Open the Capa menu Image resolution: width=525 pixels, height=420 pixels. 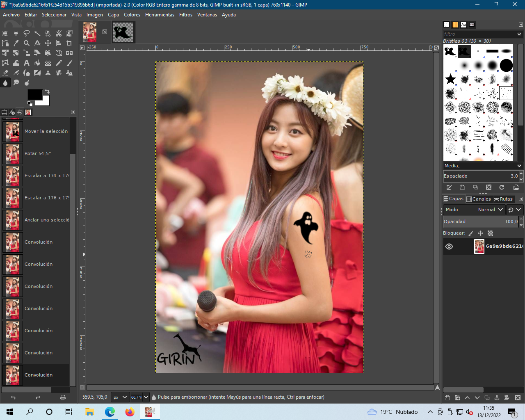point(113,15)
